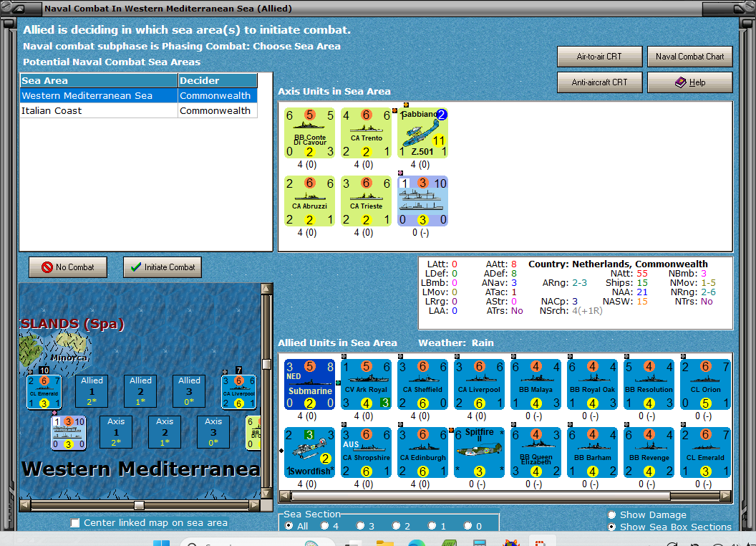Click CL Emerald counter on the map
This screenshot has width=756, height=546.
coord(44,392)
